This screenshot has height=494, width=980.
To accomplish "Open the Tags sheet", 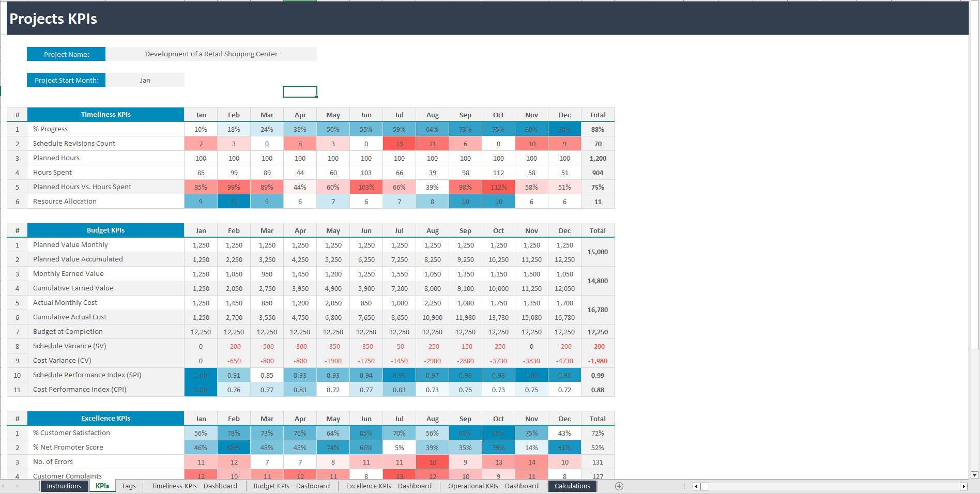I will [x=128, y=486].
